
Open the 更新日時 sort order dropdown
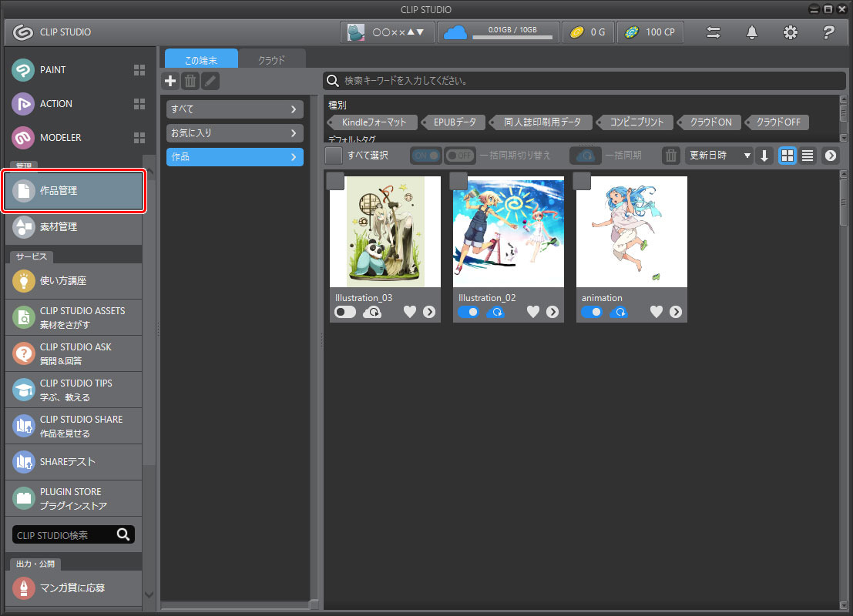point(718,155)
